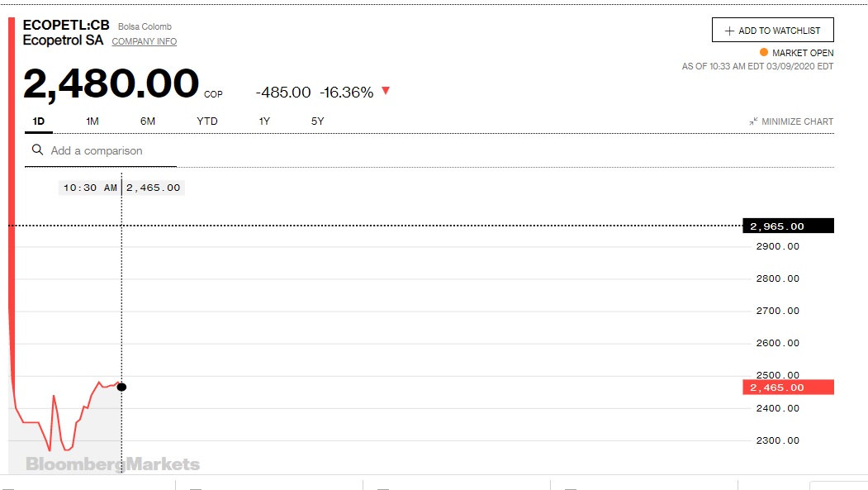Open the Company Info link
The image size is (868, 490).
pos(145,41)
